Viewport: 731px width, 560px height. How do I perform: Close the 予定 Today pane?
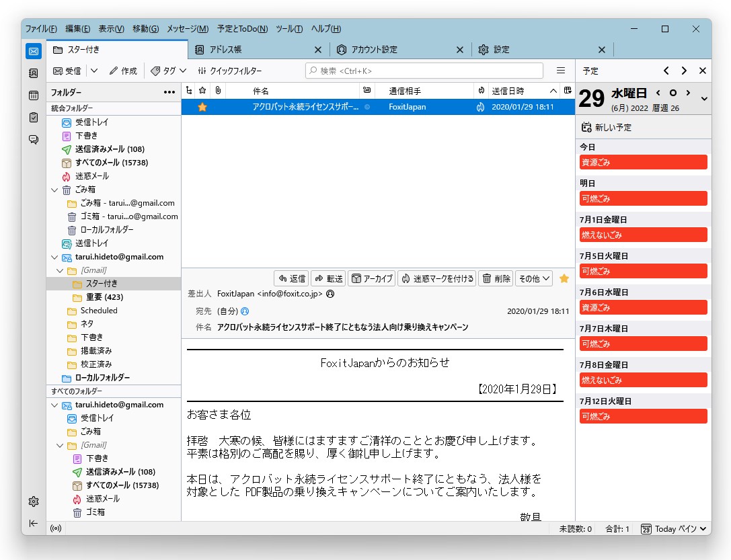click(x=703, y=71)
